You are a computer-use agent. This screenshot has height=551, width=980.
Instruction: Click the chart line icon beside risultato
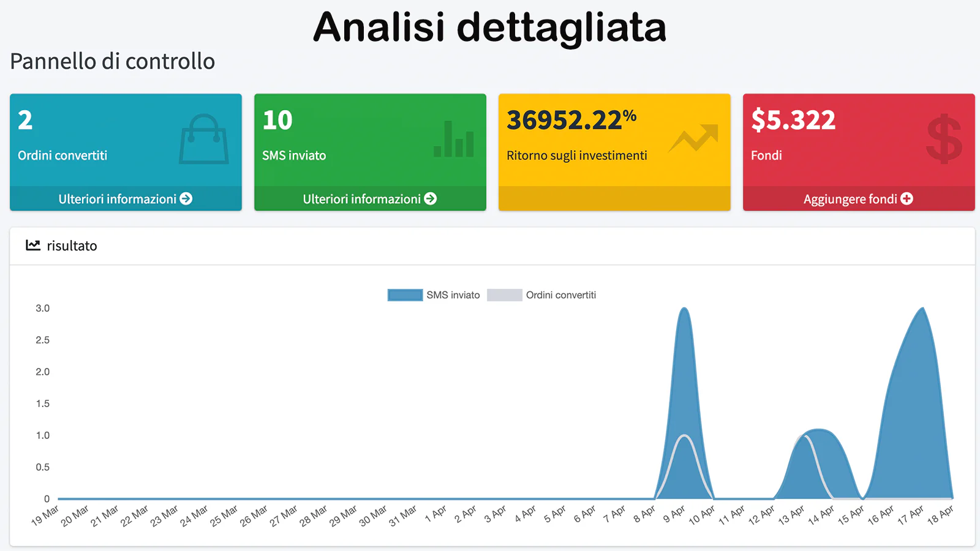click(x=33, y=246)
